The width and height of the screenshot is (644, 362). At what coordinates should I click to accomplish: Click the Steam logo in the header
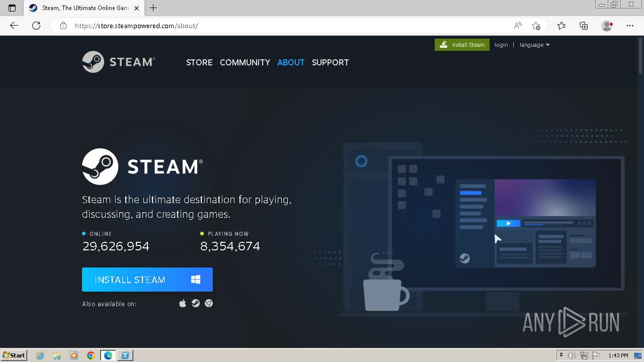click(x=119, y=62)
